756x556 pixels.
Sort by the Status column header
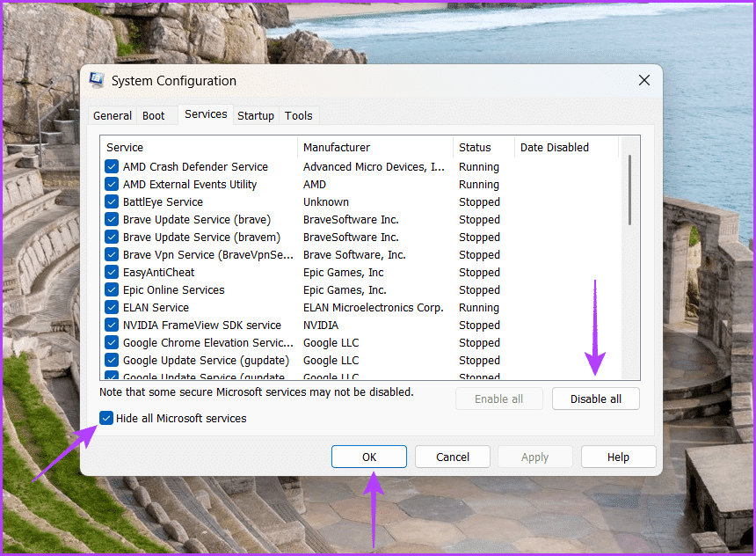[483, 147]
